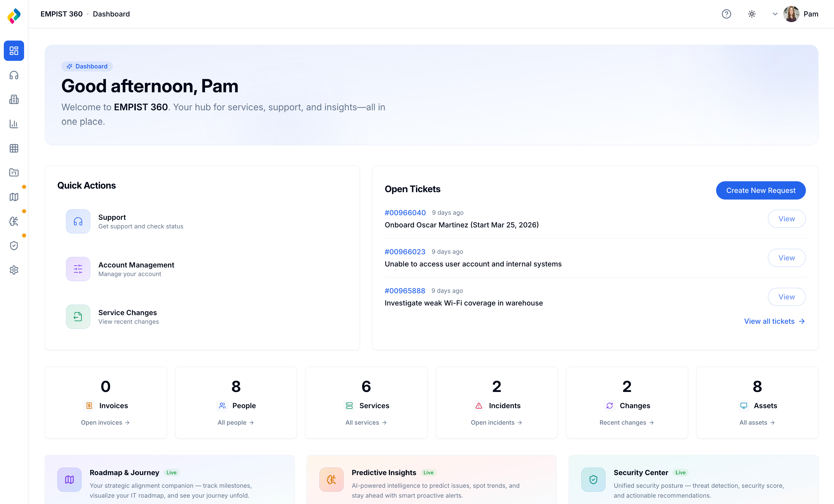This screenshot has width=834, height=504.
Task: Open the bar chart reports sidebar icon
Action: coord(14,124)
